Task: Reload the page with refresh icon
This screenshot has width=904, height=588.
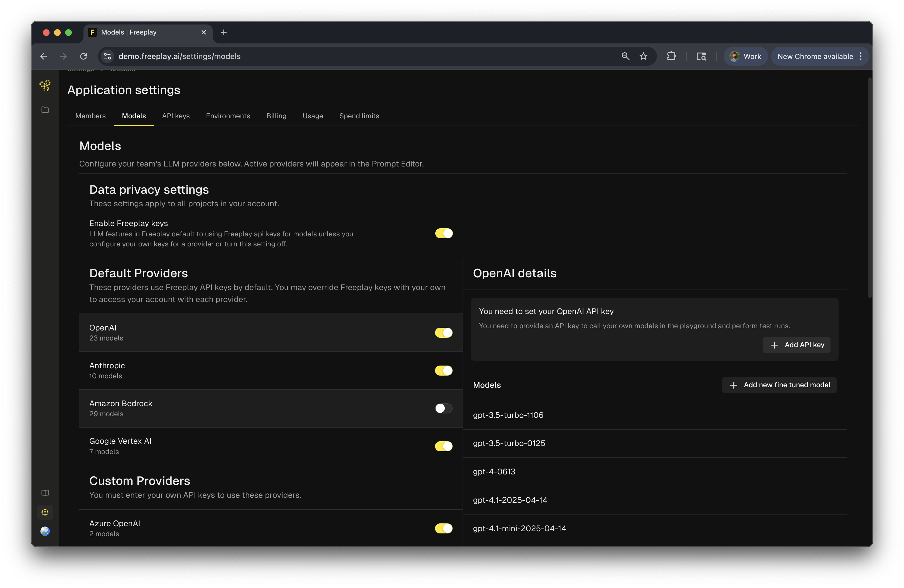Action: (x=83, y=56)
